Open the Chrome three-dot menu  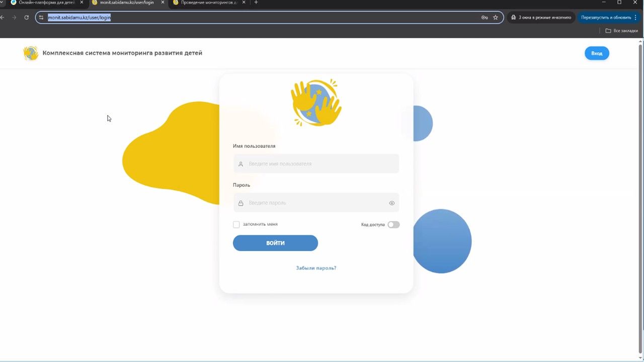coord(635,18)
